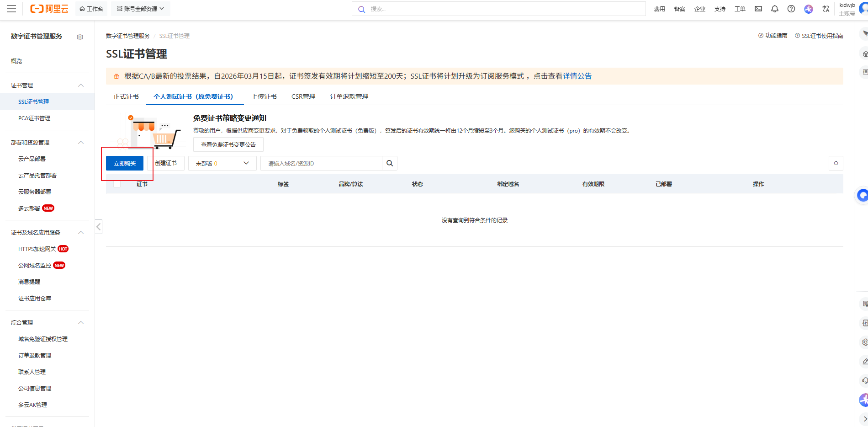Open settings gear beside 数字证书管理服务

[x=80, y=37]
